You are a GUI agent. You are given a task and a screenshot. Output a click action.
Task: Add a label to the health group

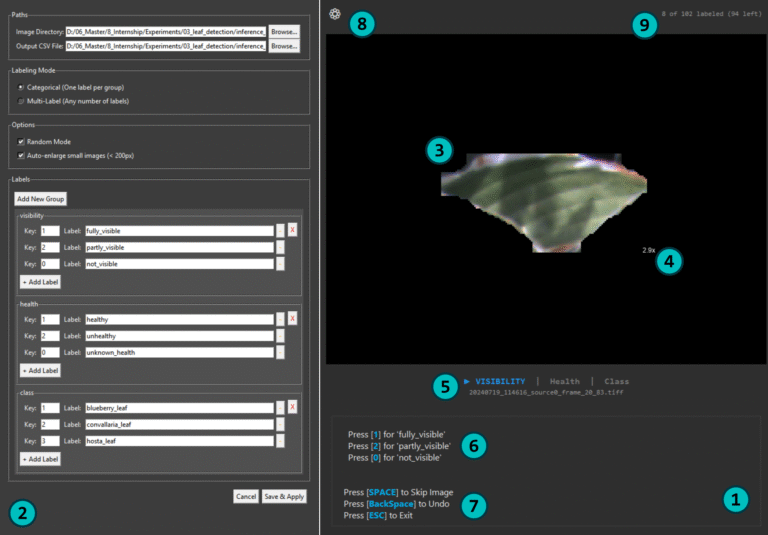[x=40, y=370]
